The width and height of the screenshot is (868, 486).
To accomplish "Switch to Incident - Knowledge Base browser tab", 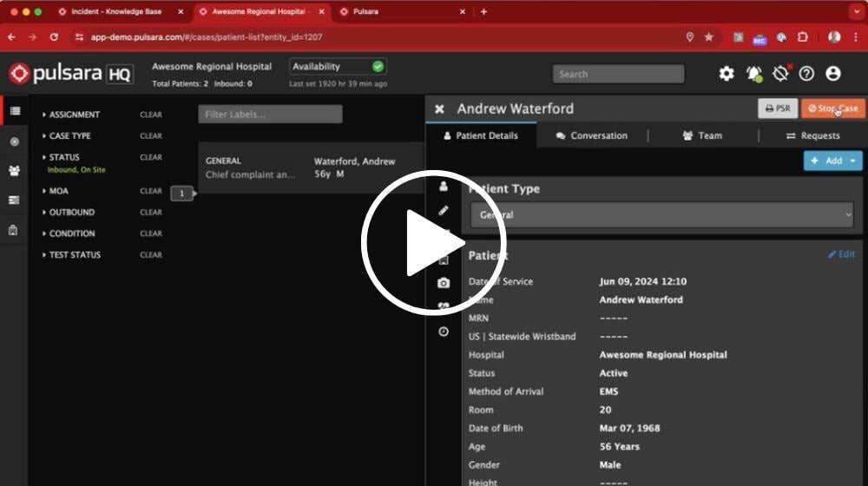I will pyautogui.click(x=116, y=11).
